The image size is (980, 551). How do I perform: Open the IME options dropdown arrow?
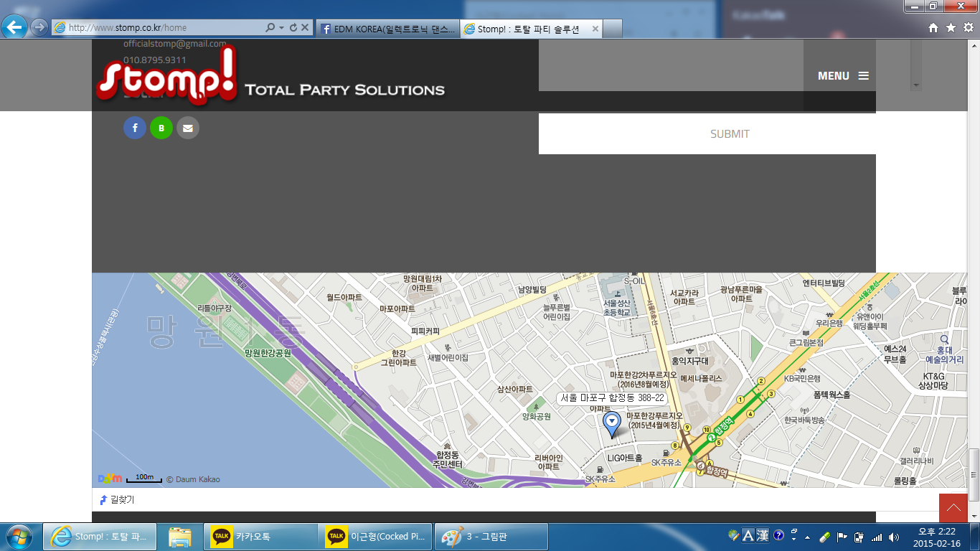pyautogui.click(x=794, y=537)
